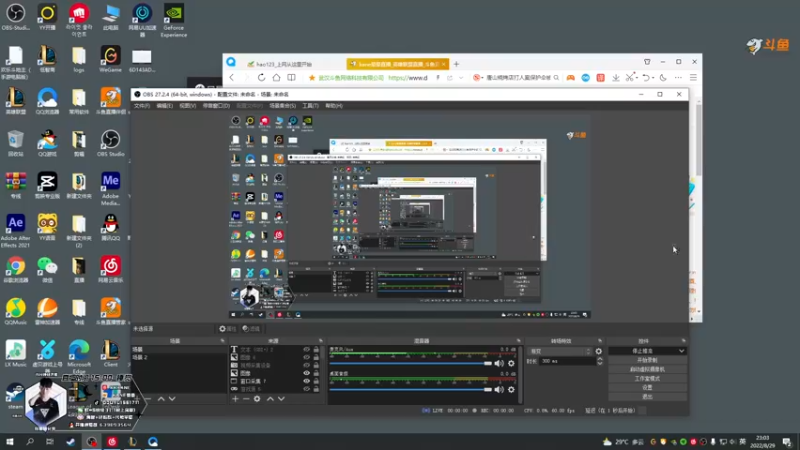The height and width of the screenshot is (450, 800).
Task: Open the QQMusic desktop shortcut
Action: click(15, 312)
